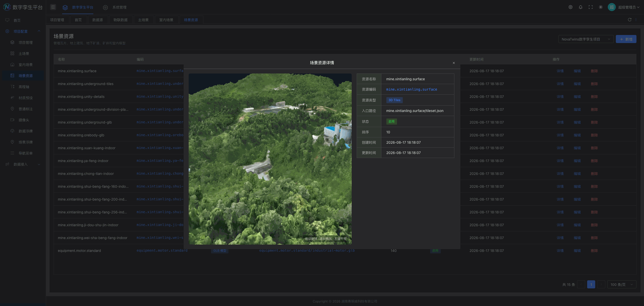The width and height of the screenshot is (644, 306).
Task: Switch to the 数据源 page tab
Action: coord(98,20)
